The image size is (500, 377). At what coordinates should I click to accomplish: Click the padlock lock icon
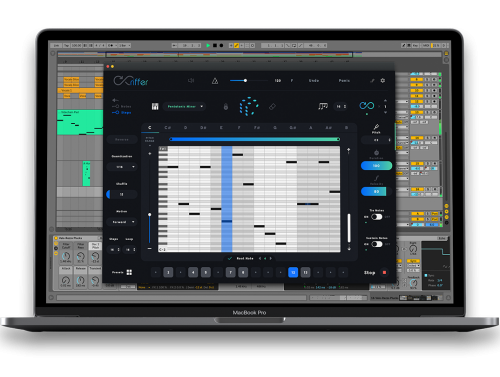click(x=226, y=107)
